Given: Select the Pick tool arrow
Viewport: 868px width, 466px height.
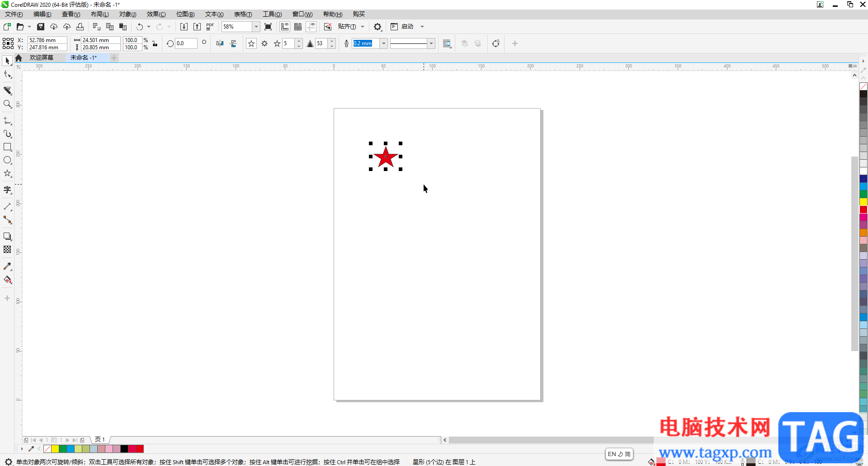Looking at the screenshot, I should click(7, 61).
